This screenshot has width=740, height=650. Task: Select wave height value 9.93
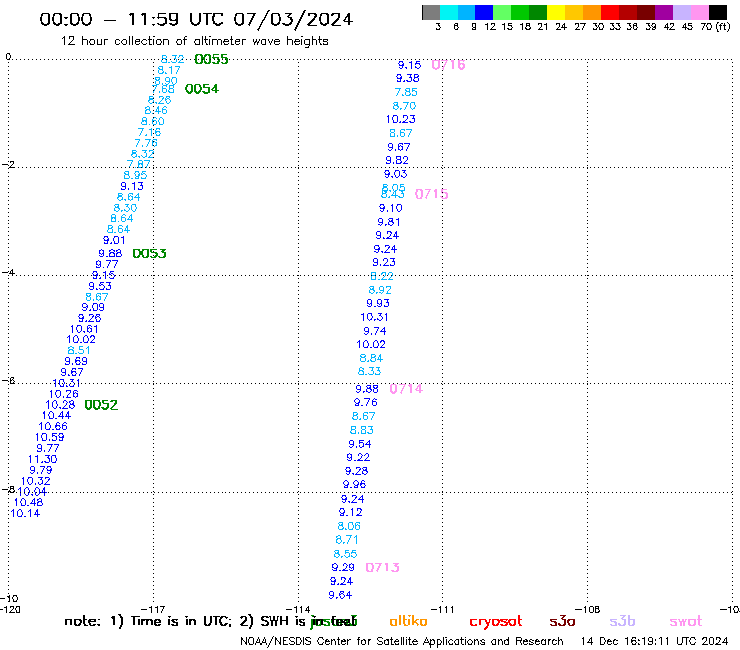pyautogui.click(x=378, y=304)
